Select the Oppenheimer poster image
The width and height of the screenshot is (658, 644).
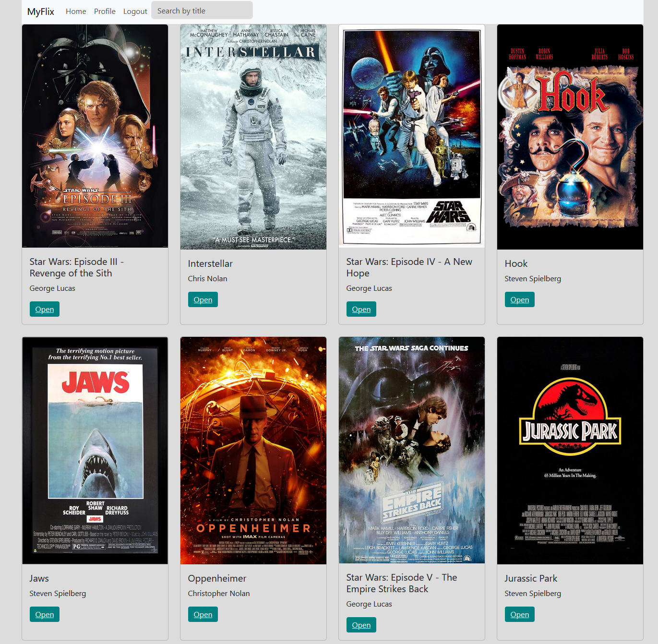click(253, 451)
